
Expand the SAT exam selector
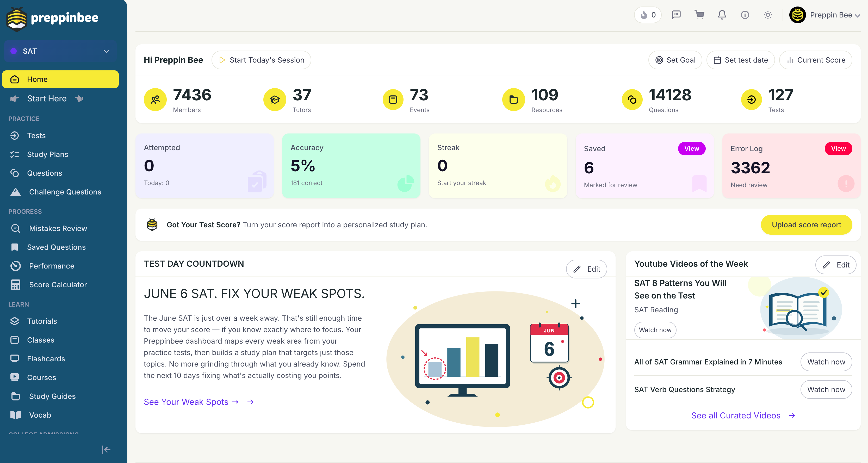(x=60, y=51)
